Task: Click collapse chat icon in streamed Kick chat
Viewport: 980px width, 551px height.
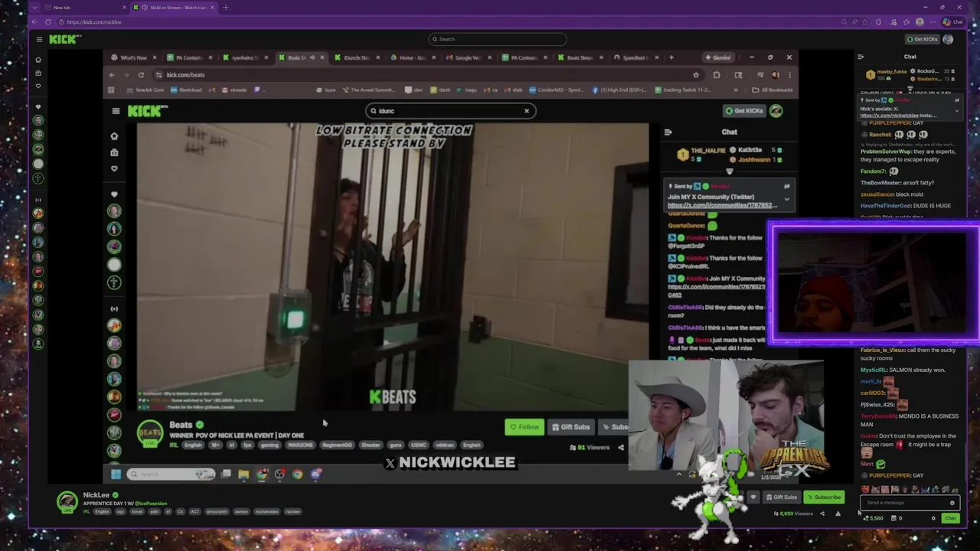Action: 668,132
